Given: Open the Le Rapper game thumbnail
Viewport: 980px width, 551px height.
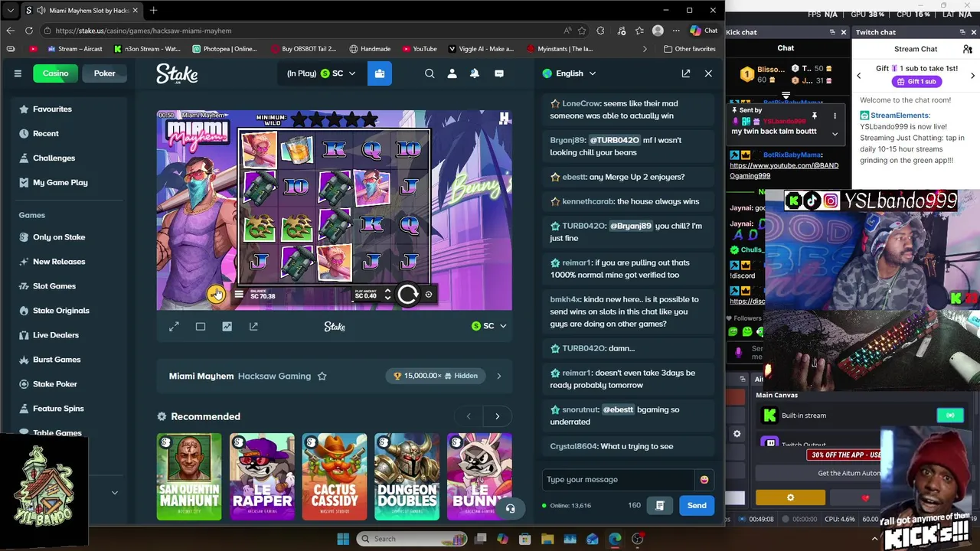Looking at the screenshot, I should [262, 477].
